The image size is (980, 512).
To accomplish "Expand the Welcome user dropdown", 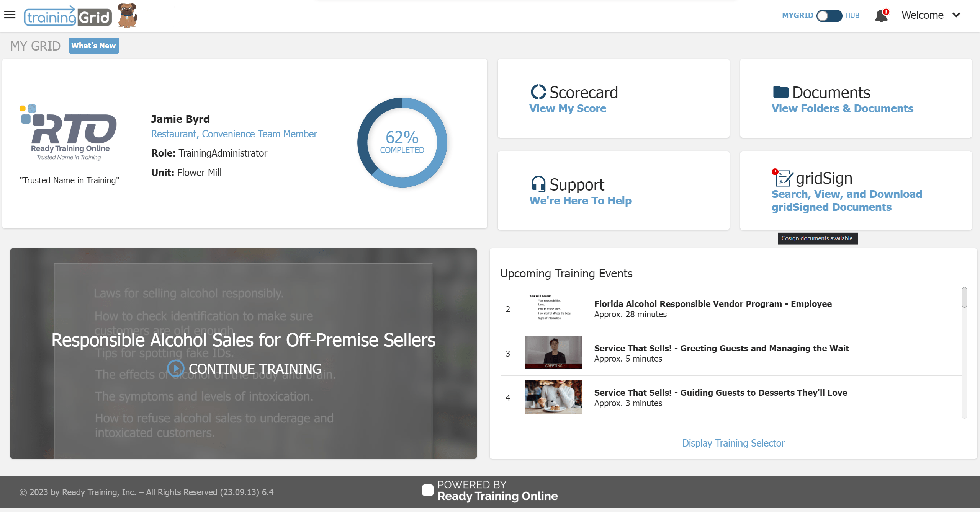I will pyautogui.click(x=922, y=15).
